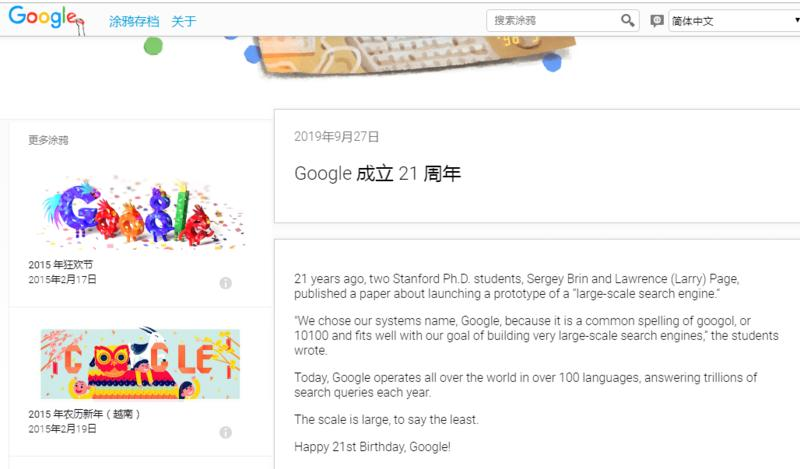The height and width of the screenshot is (469, 800).
Task: Click the 2015 年狂欢节 title link
Action: [61, 264]
